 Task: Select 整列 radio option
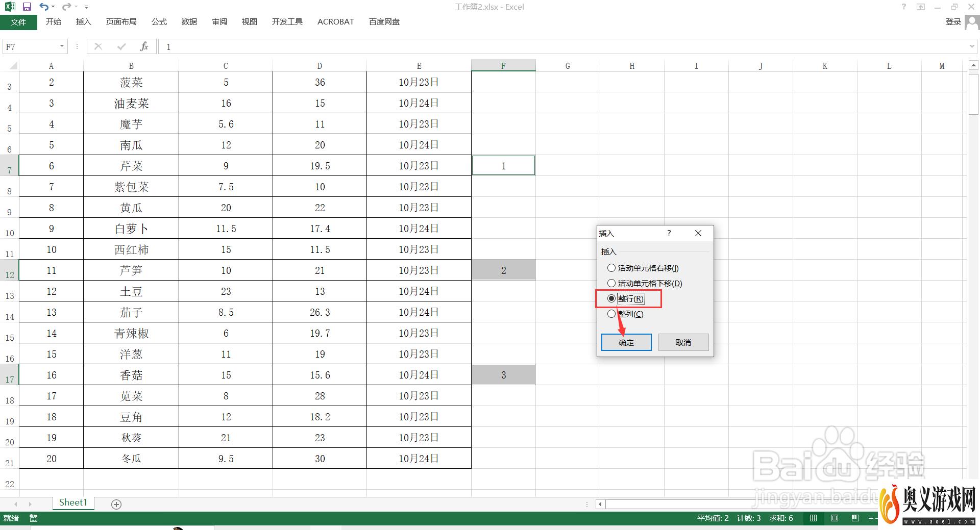tap(626, 314)
